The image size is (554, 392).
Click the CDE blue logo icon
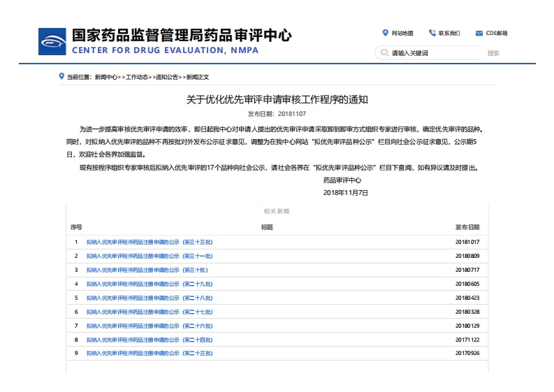pos(52,41)
